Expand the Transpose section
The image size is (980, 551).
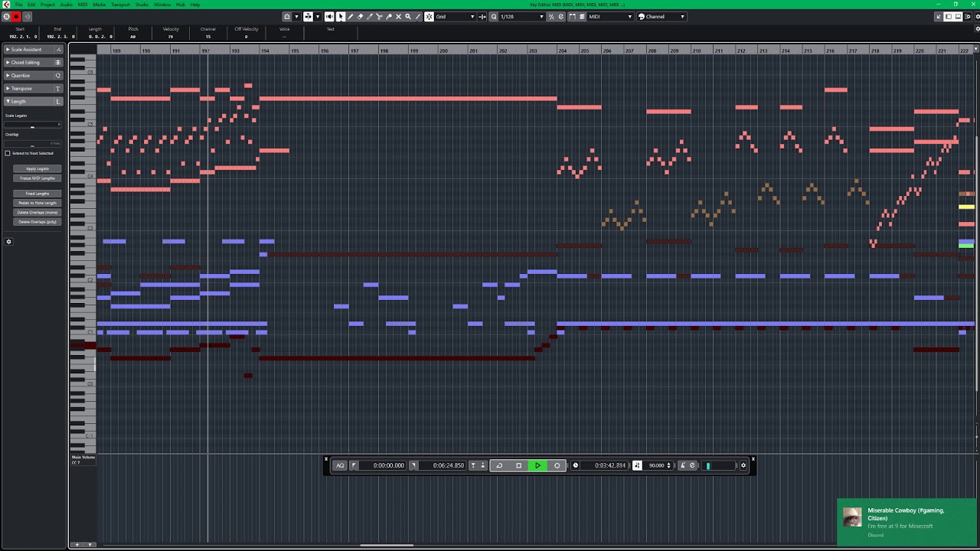[33, 89]
